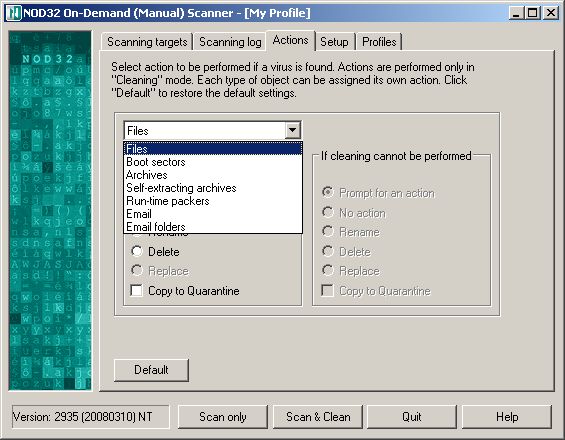
Task: Choose Files in the dropdown list
Action: tap(213, 149)
